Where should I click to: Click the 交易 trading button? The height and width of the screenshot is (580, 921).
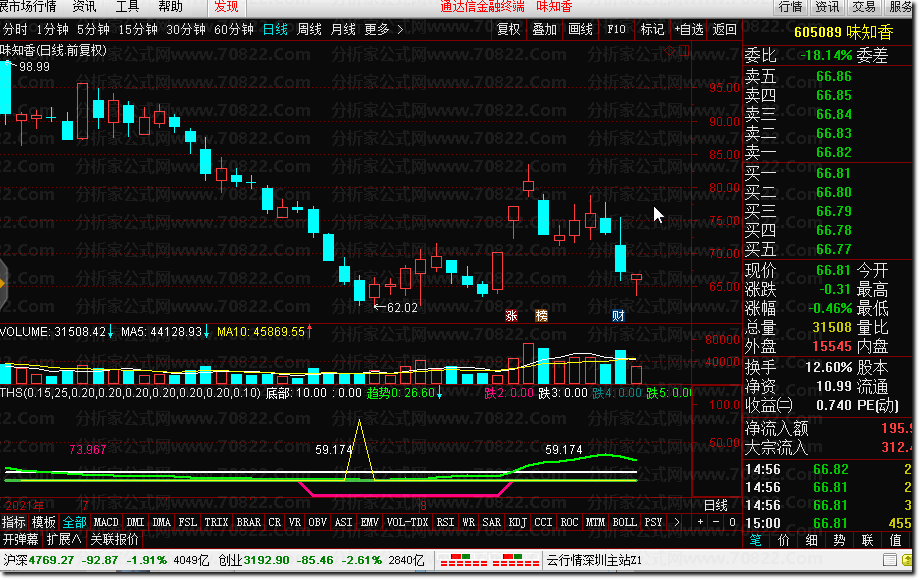pyautogui.click(x=863, y=7)
